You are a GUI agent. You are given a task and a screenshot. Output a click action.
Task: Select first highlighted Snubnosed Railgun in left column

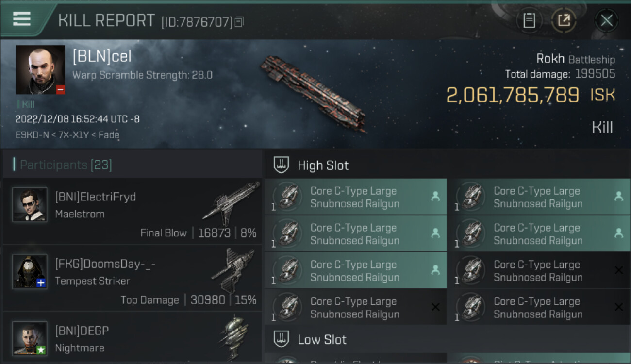(x=355, y=197)
